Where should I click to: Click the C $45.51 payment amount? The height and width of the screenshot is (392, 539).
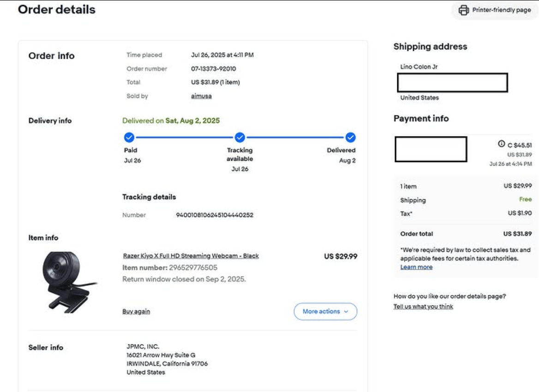pos(520,145)
